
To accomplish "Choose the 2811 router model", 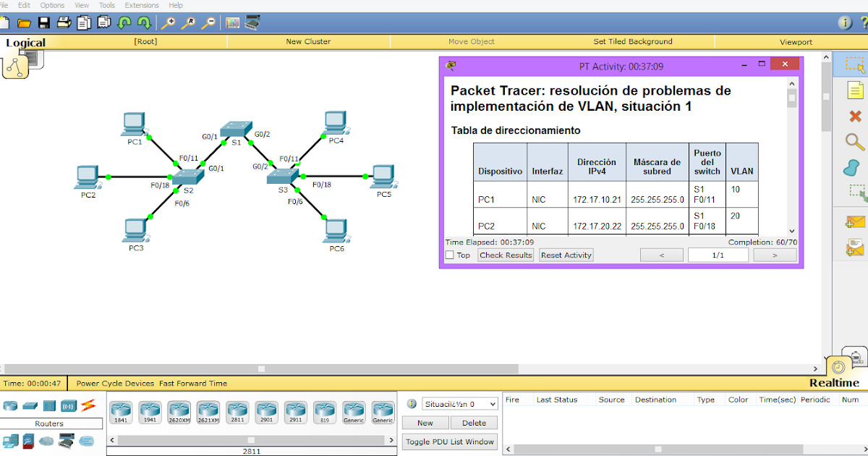I will [237, 410].
